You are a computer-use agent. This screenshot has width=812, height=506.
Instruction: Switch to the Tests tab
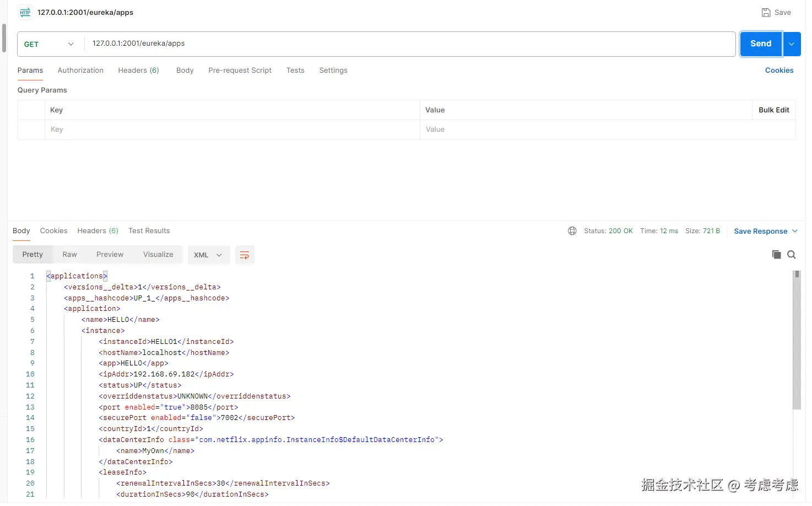(295, 71)
